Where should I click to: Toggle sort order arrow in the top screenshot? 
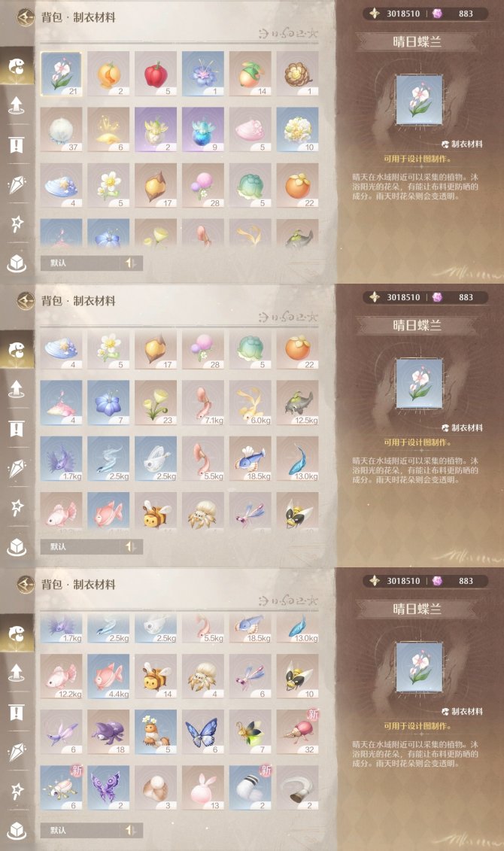click(131, 263)
